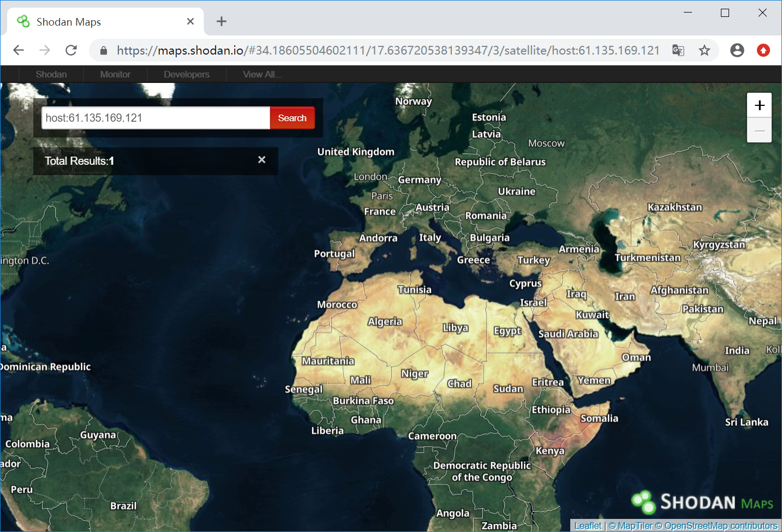Close the Total Results panel
Viewport: 782px width, 532px height.
262,160
